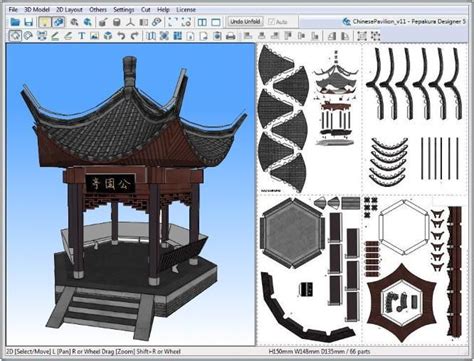Expand the Cut menu
The width and height of the screenshot is (474, 361).
(146, 10)
